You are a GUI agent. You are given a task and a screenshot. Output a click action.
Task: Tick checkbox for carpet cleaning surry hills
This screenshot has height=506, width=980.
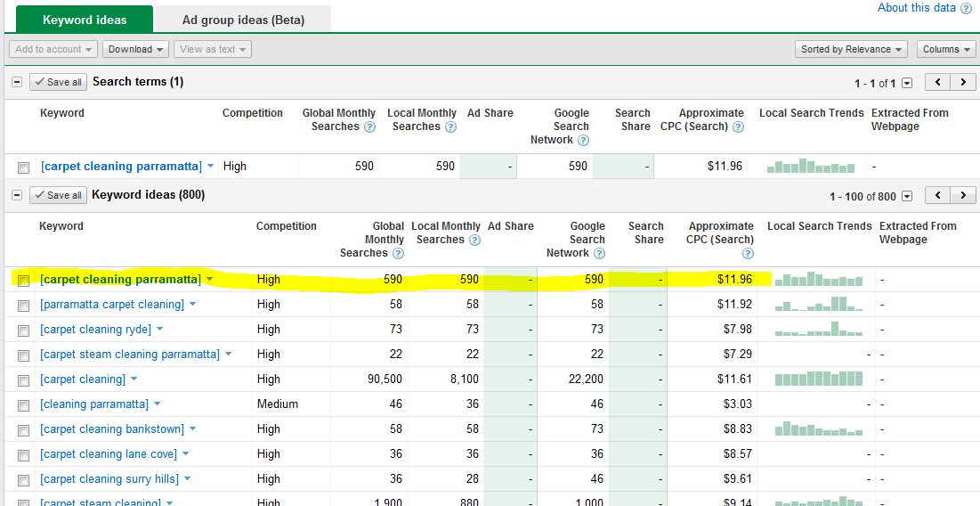[24, 481]
